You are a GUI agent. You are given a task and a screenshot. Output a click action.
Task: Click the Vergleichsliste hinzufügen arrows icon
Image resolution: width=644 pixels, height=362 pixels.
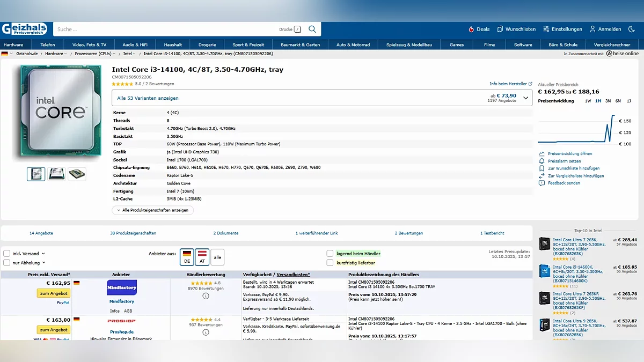point(542,176)
